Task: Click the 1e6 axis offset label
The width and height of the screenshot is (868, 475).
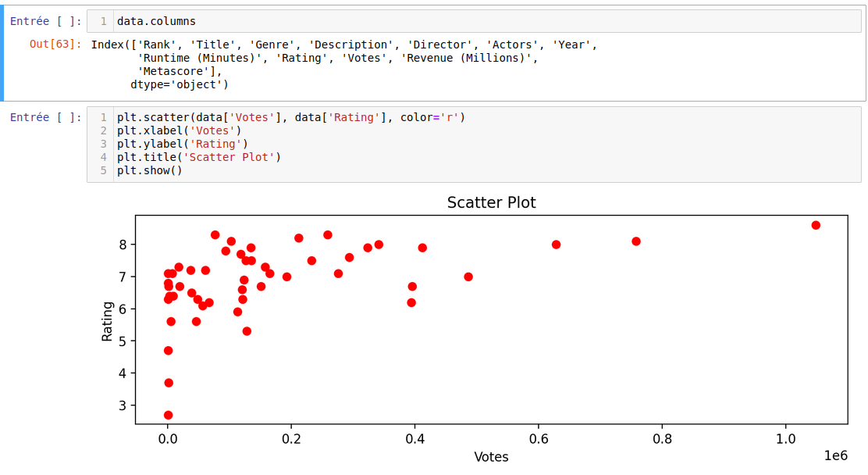Action: 835,455
